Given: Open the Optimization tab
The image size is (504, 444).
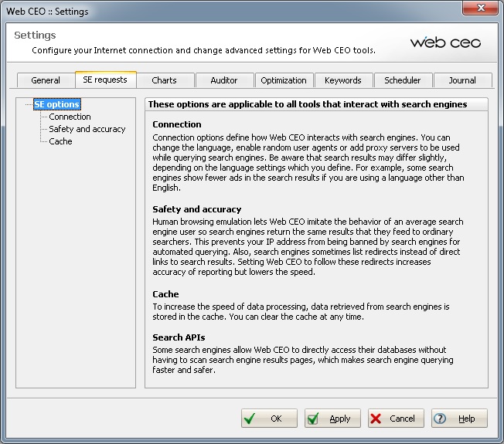Looking at the screenshot, I should [x=284, y=80].
